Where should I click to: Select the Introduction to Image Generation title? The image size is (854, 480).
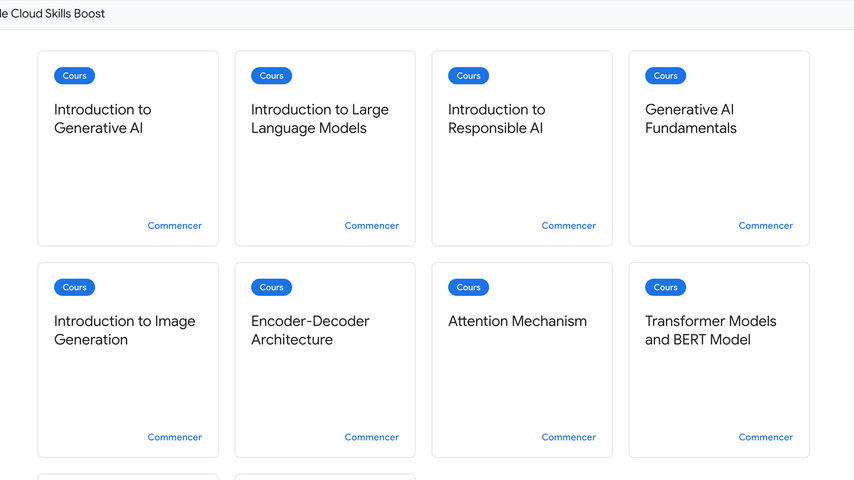pos(125,330)
